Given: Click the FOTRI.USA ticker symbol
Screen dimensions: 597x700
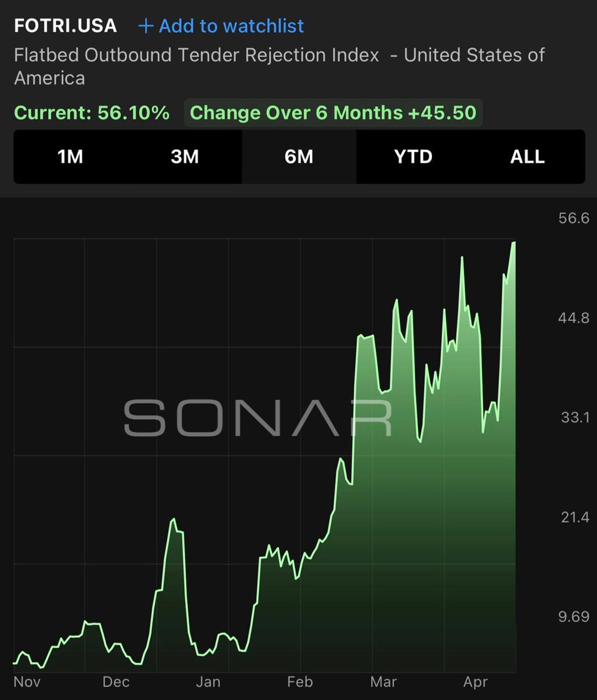Looking at the screenshot, I should (x=65, y=26).
